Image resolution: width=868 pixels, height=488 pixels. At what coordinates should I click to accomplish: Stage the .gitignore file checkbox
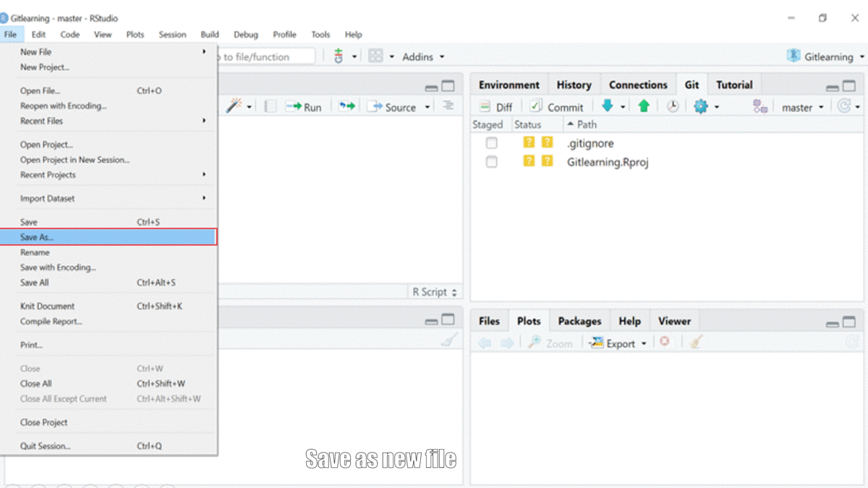point(492,143)
